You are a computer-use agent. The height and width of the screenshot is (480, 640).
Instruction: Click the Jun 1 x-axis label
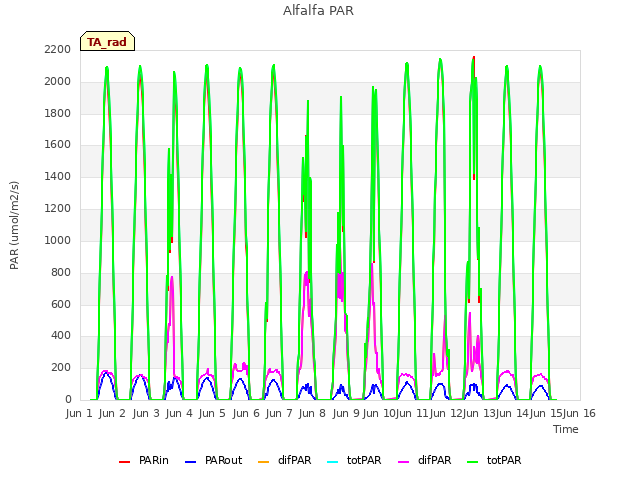pos(79,414)
